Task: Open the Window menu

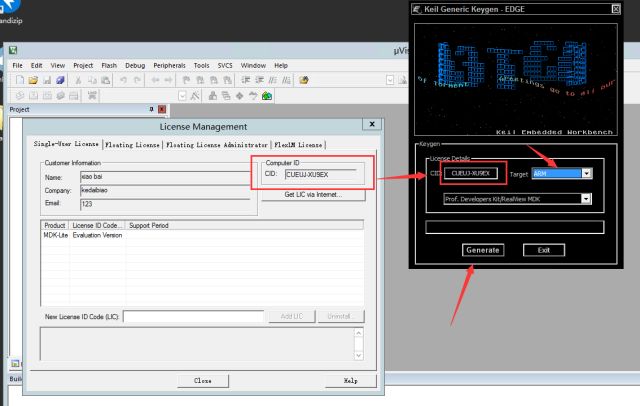Action: pyautogui.click(x=253, y=65)
